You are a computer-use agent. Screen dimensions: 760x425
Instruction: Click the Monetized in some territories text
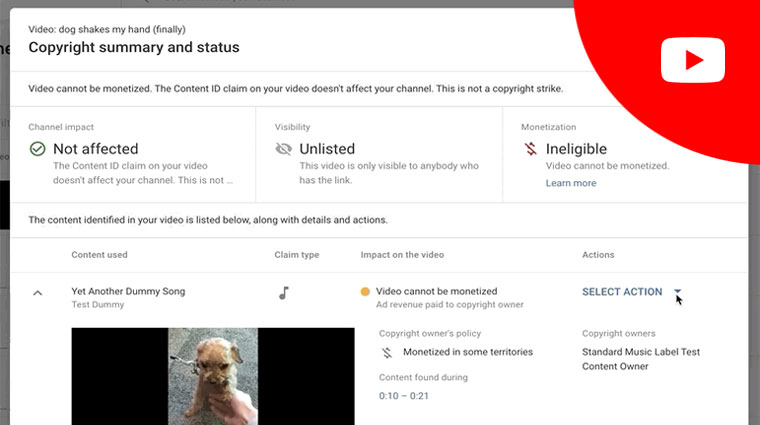tap(468, 352)
